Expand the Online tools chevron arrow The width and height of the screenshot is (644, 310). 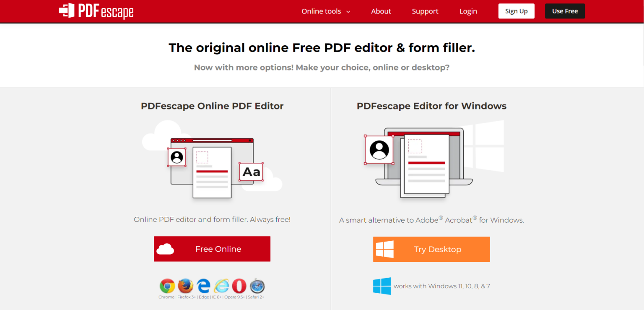[x=348, y=12]
